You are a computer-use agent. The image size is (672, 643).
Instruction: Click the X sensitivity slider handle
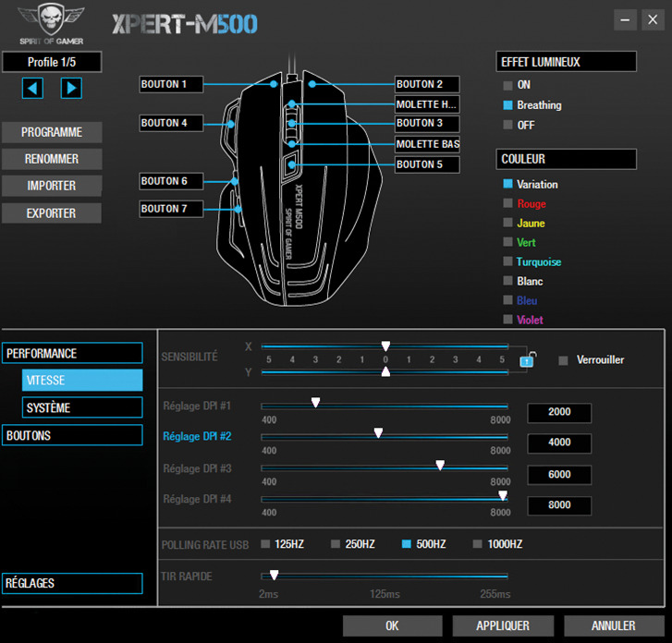point(385,346)
